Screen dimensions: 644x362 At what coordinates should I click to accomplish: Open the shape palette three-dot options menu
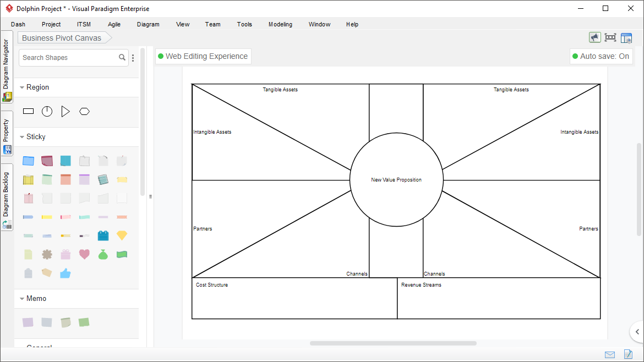click(x=133, y=58)
